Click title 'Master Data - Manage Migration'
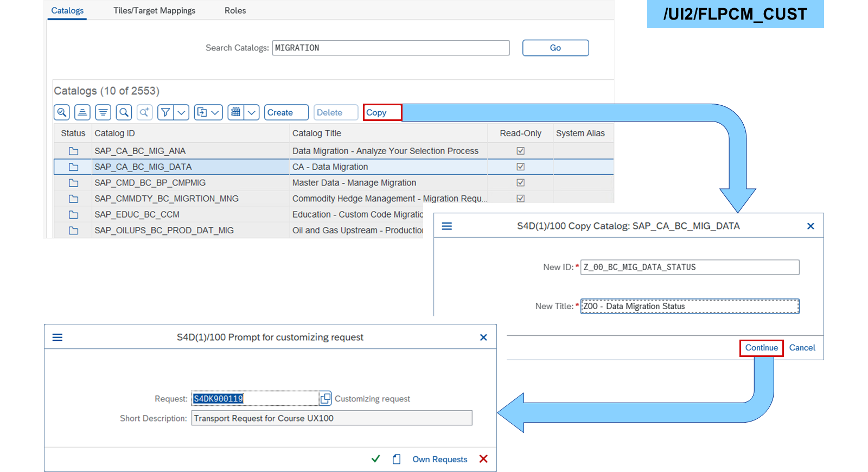This screenshot has height=472, width=868. (354, 183)
